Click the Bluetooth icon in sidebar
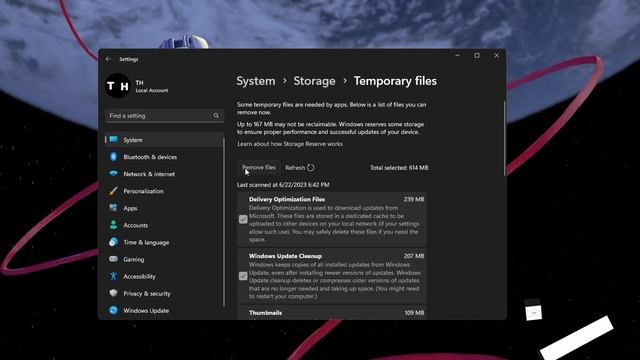Screen dimensions: 640x360 [113, 157]
